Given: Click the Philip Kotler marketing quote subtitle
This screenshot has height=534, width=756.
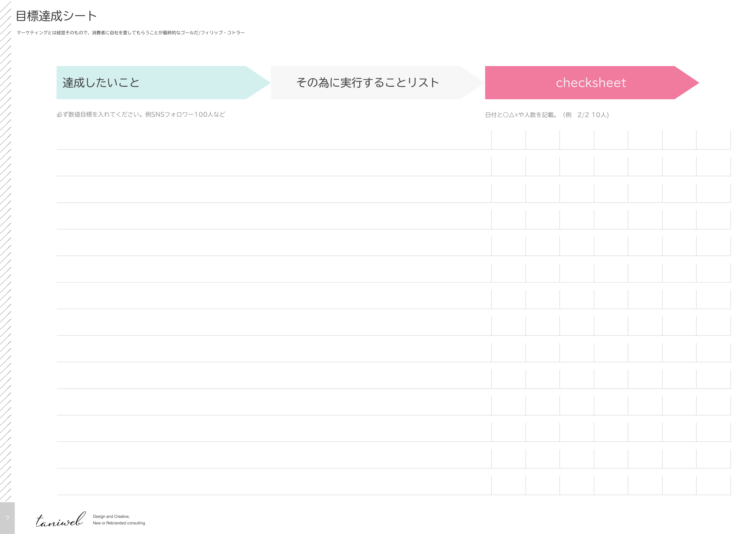Looking at the screenshot, I should [x=130, y=33].
